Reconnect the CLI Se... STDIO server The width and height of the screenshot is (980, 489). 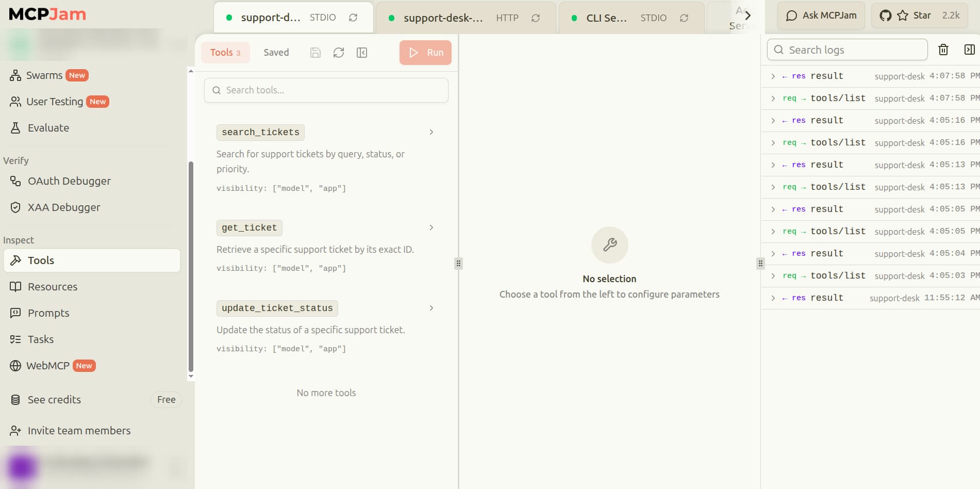[x=684, y=18]
